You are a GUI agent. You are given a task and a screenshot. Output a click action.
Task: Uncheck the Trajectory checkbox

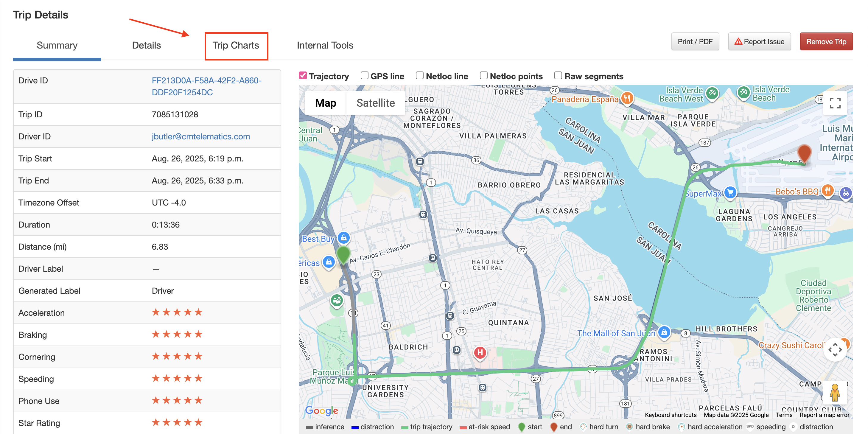(303, 75)
